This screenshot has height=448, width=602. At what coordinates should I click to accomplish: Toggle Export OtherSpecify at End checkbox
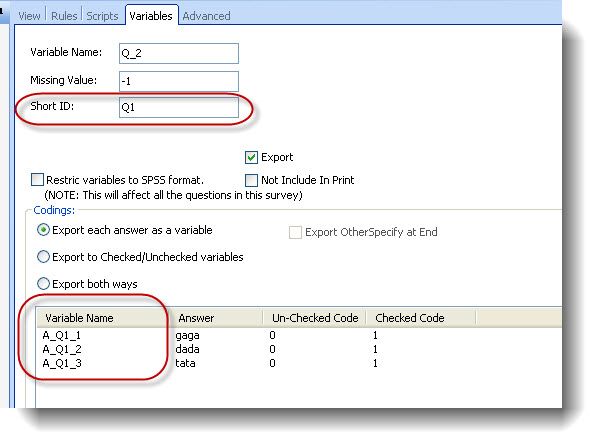(x=295, y=232)
